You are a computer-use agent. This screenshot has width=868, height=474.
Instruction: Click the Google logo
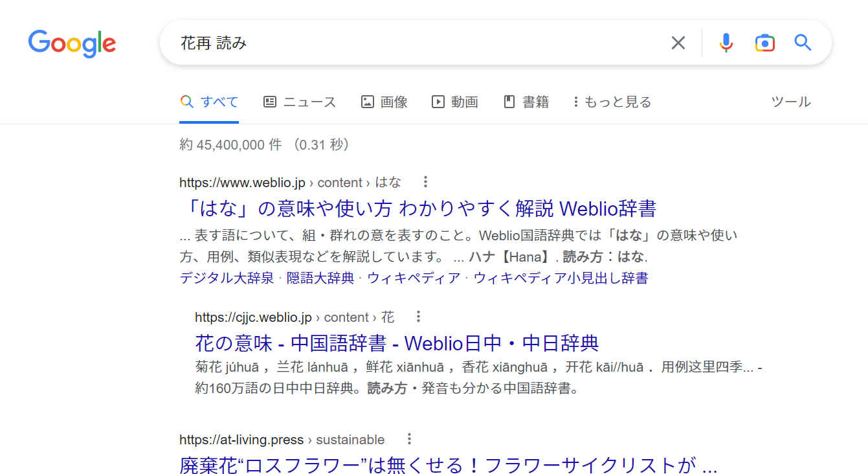(72, 43)
